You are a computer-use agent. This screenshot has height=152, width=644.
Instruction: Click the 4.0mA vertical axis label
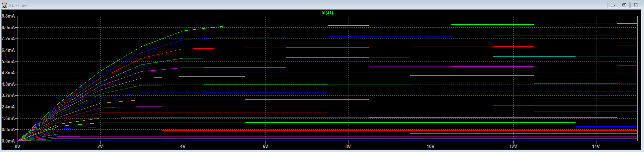(8, 84)
